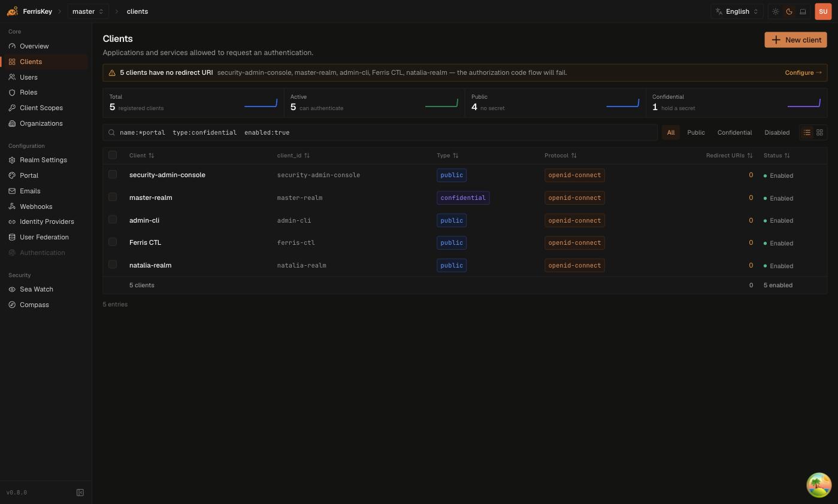Open Realm Settings page
The width and height of the screenshot is (838, 504).
pos(45,160)
